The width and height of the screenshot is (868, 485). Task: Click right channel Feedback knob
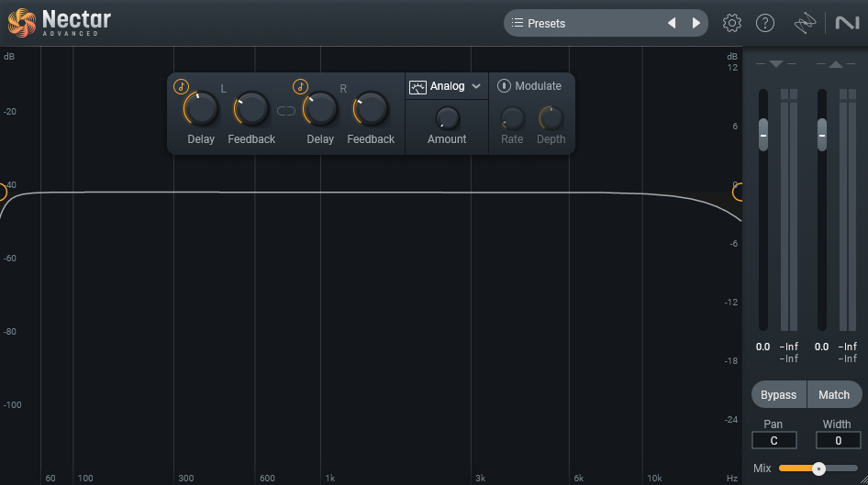[371, 109]
